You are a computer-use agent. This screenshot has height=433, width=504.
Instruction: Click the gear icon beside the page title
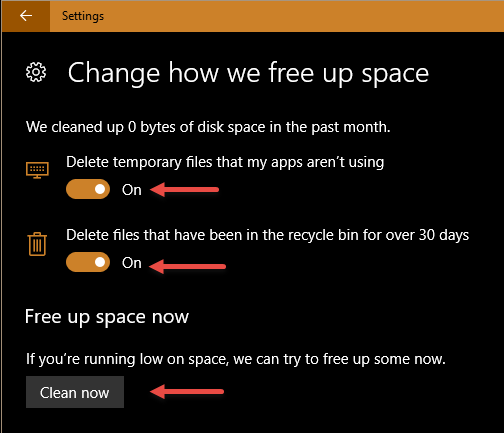tap(36, 72)
